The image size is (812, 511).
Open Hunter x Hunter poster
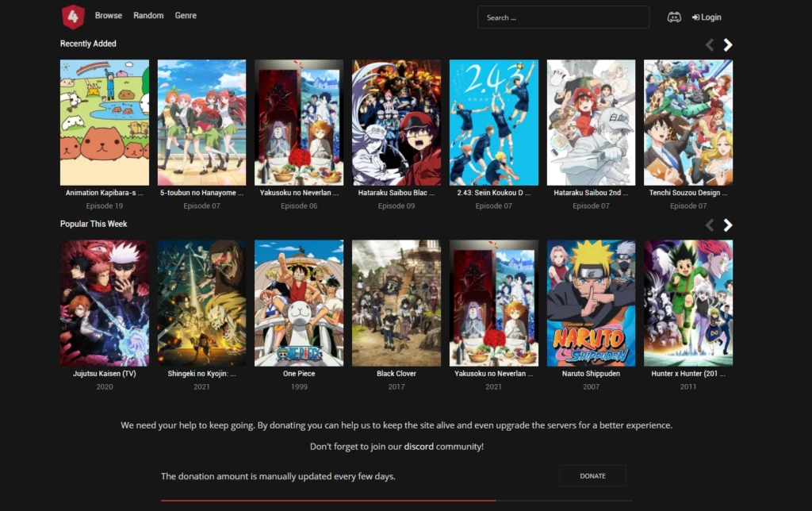click(x=688, y=302)
